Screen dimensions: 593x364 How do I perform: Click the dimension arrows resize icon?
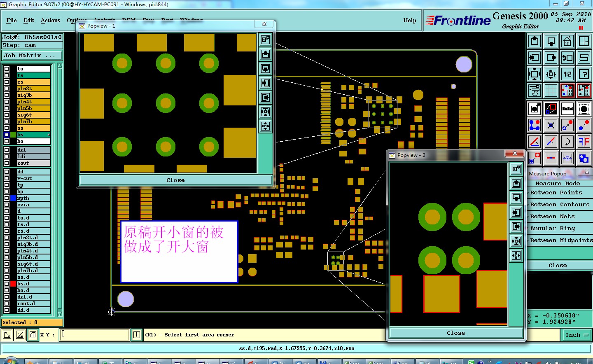567,158
